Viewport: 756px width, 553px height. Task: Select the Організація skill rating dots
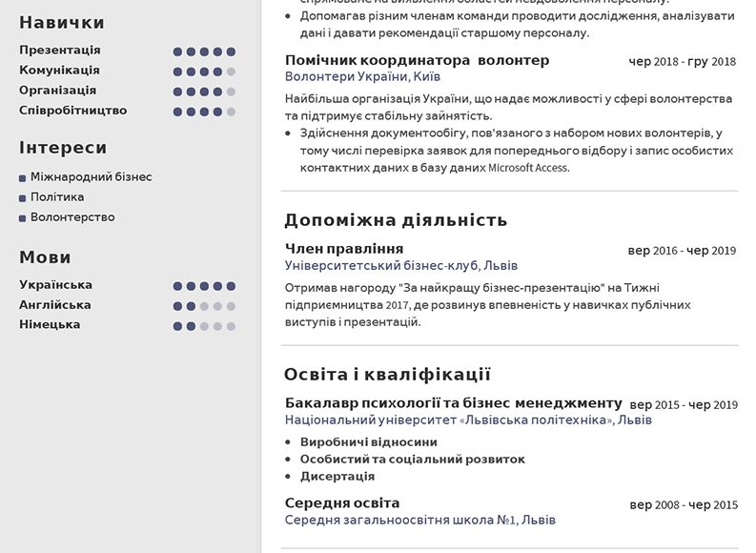[204, 92]
